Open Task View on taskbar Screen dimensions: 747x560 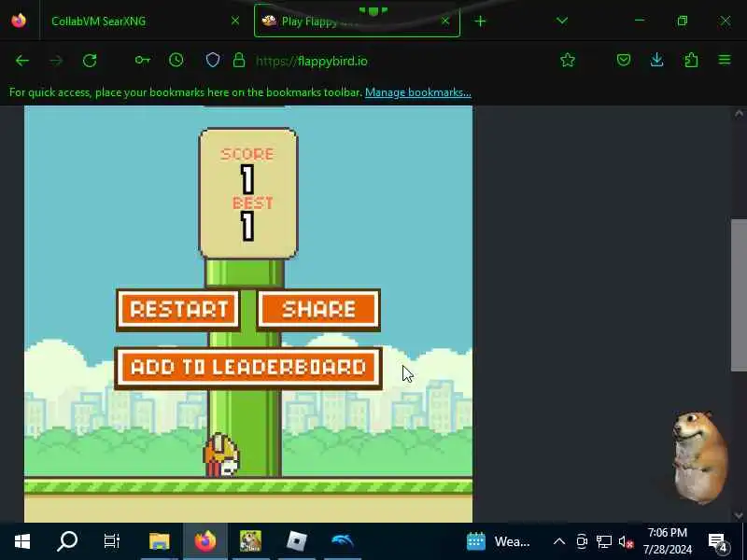(x=112, y=541)
